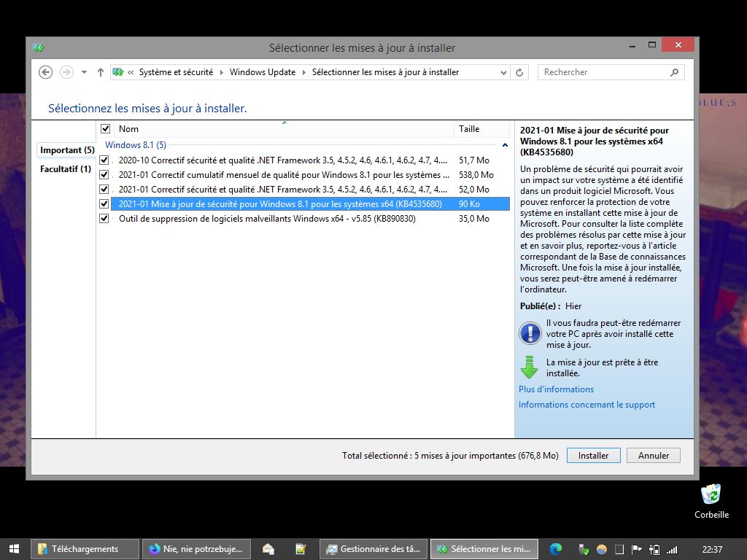Open the Windows Start button

click(x=15, y=549)
